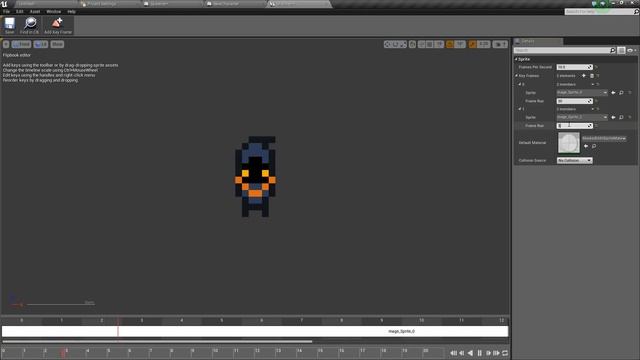Open the Window menu
640x360 pixels.
(53, 11)
